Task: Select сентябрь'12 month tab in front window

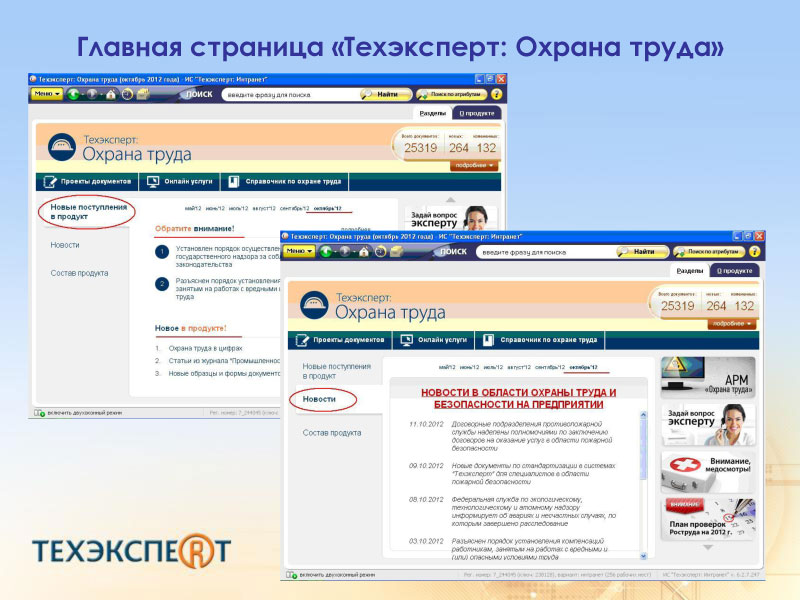Action: [x=550, y=367]
